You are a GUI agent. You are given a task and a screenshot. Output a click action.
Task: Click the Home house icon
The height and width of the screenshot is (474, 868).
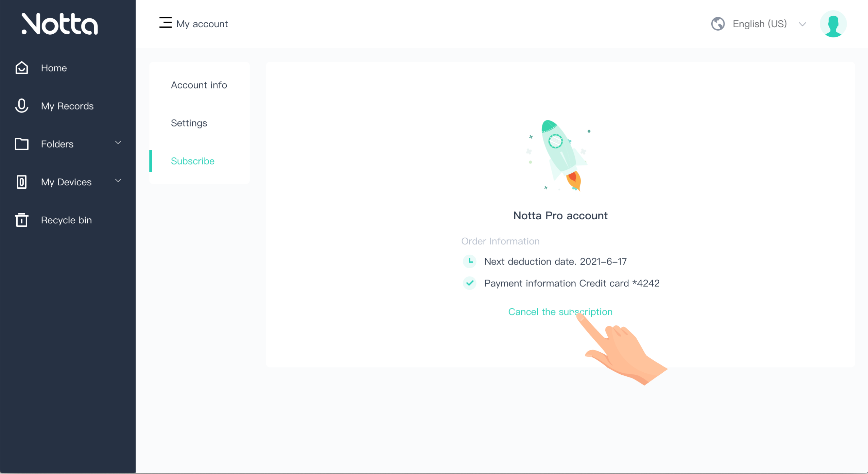[x=22, y=68]
